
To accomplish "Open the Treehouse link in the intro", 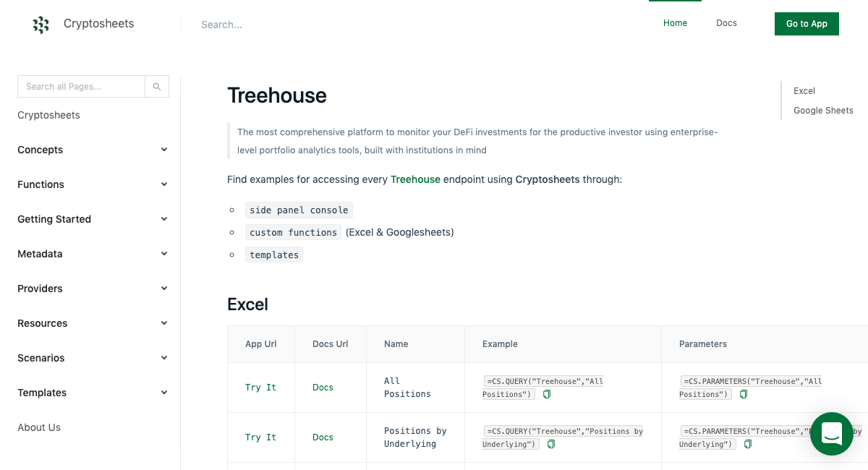I will click(x=415, y=179).
